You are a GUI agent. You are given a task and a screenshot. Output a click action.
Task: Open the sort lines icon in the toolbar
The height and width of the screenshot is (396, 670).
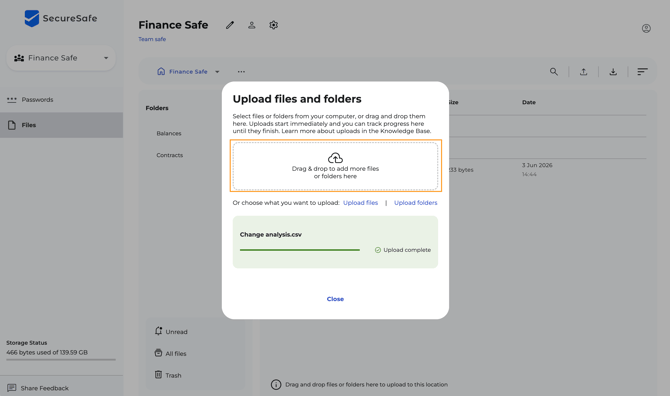click(642, 72)
